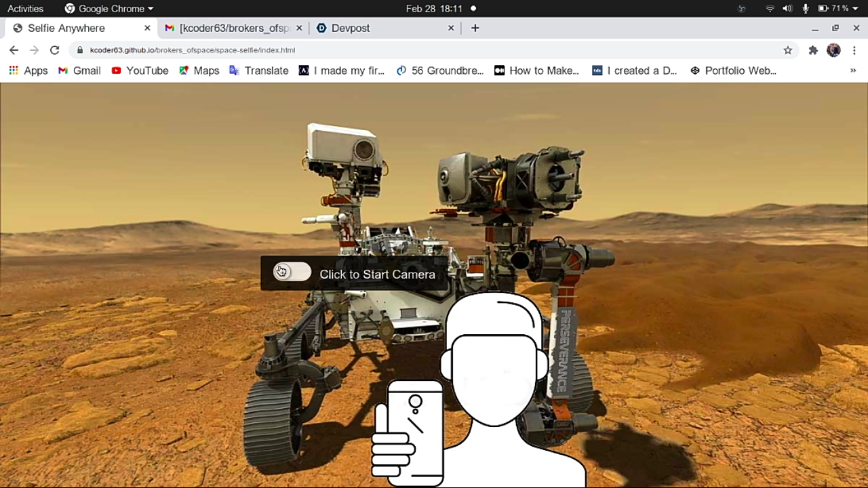Open the Feb 28 18:11 clock calendar
The width and height of the screenshot is (868, 488).
click(434, 9)
